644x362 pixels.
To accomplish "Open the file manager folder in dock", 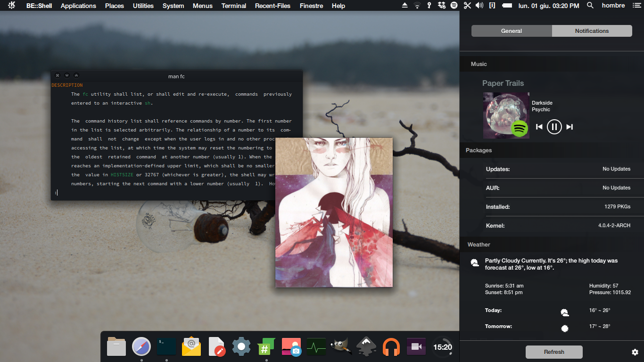I will [116, 346].
